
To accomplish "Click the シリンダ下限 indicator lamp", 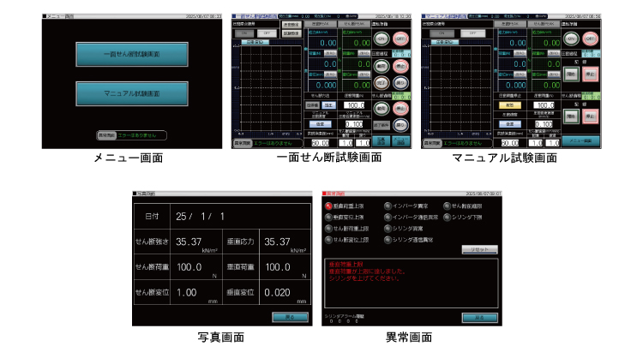I will [x=447, y=218].
